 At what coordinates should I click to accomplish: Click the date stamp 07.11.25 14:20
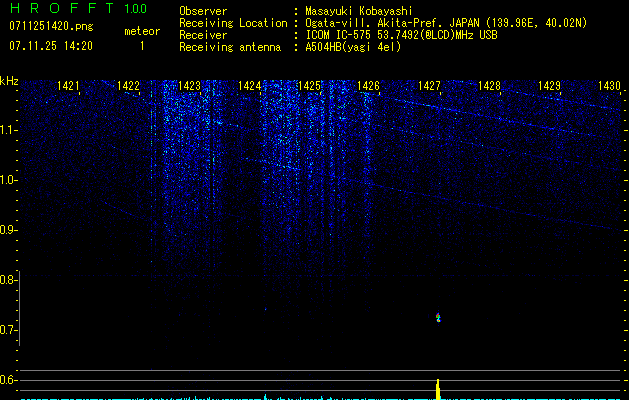pyautogui.click(x=51, y=46)
